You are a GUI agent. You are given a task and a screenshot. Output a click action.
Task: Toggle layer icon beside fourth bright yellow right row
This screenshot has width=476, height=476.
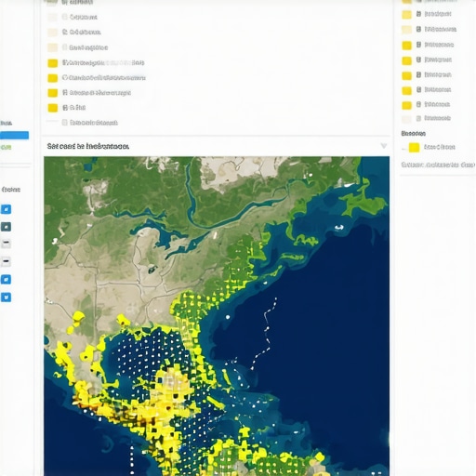pos(418,89)
